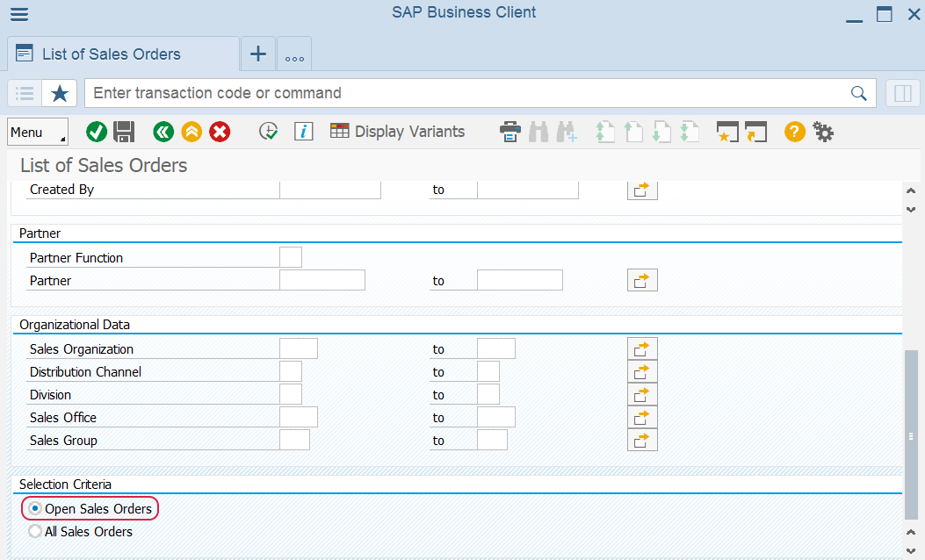Show more tabs via ellipsis button
The width and height of the screenshot is (925, 560).
[294, 54]
